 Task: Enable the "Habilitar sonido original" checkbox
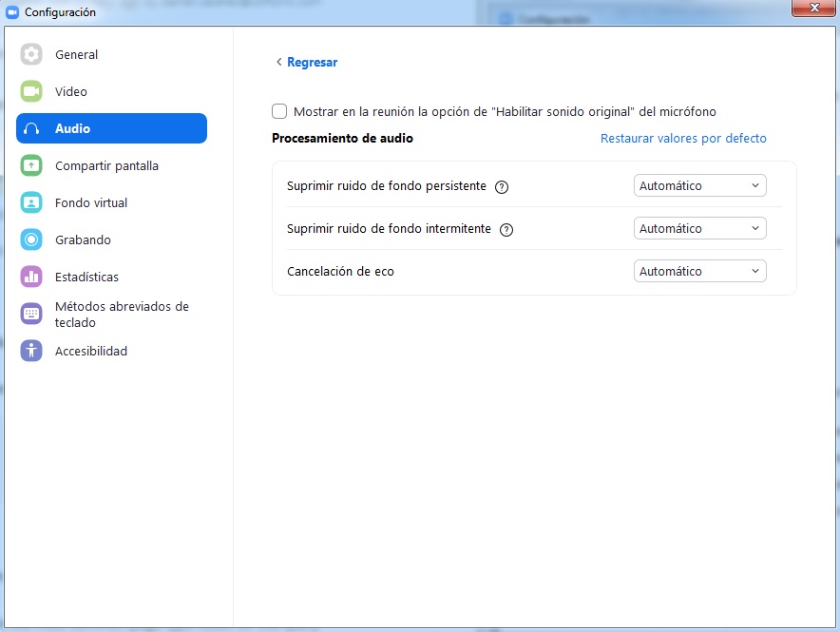279,111
